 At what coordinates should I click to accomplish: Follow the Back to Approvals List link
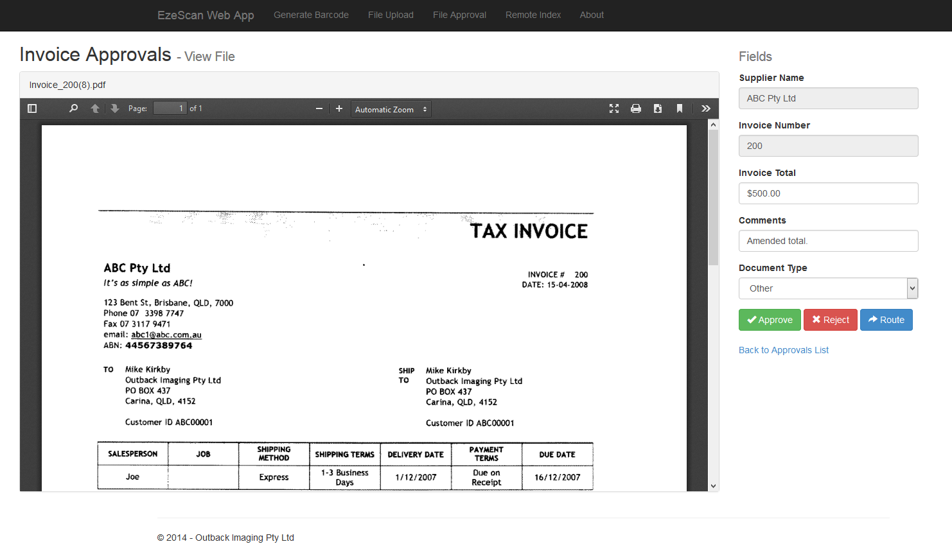tap(783, 350)
